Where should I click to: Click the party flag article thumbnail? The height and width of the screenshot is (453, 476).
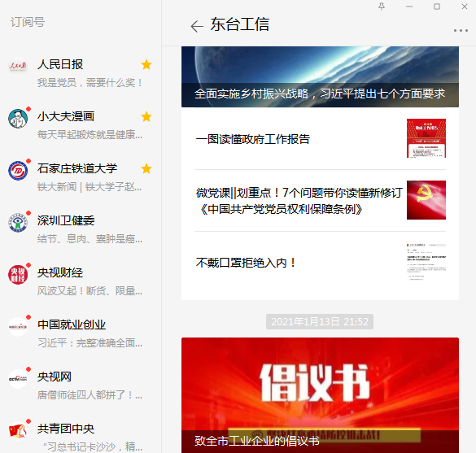[x=426, y=200]
